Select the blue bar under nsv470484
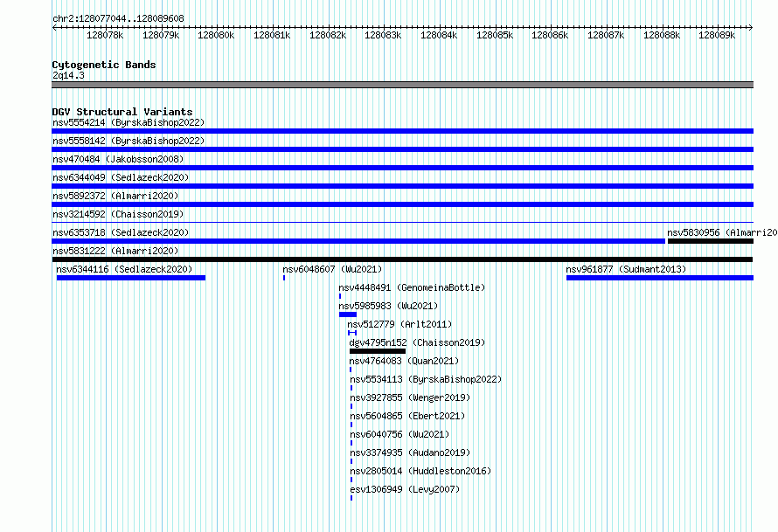 click(402, 168)
